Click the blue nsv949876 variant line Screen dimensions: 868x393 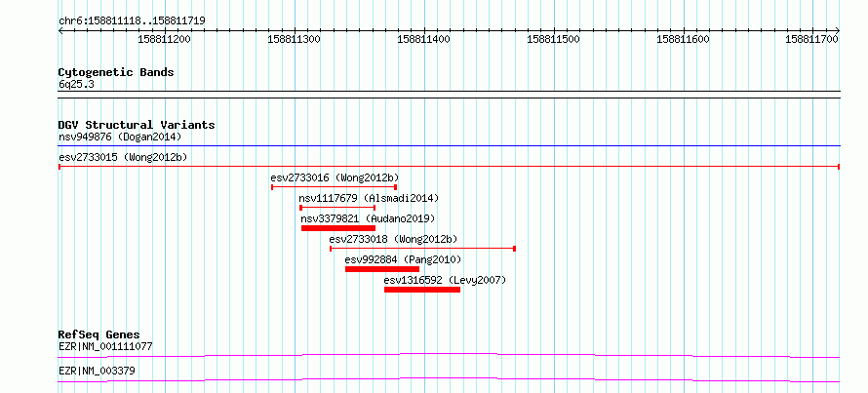(449, 146)
